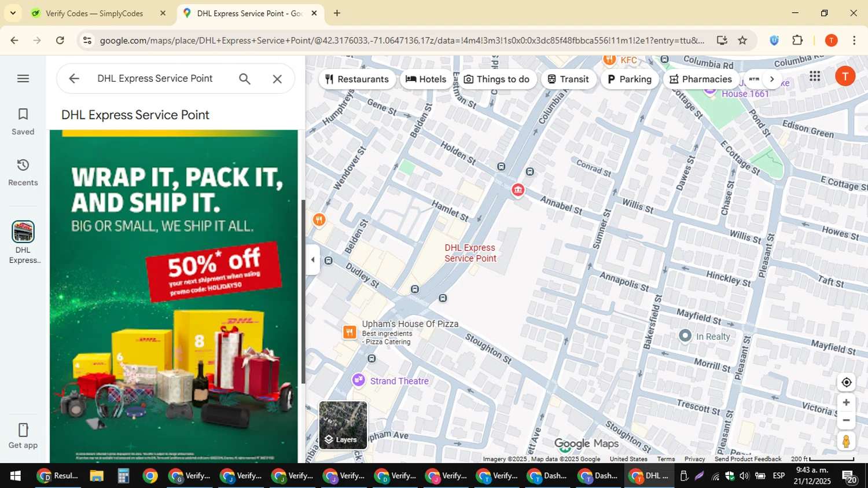The image size is (868, 488).
Task: Open Chrome profile T in toolbar
Action: point(831,41)
